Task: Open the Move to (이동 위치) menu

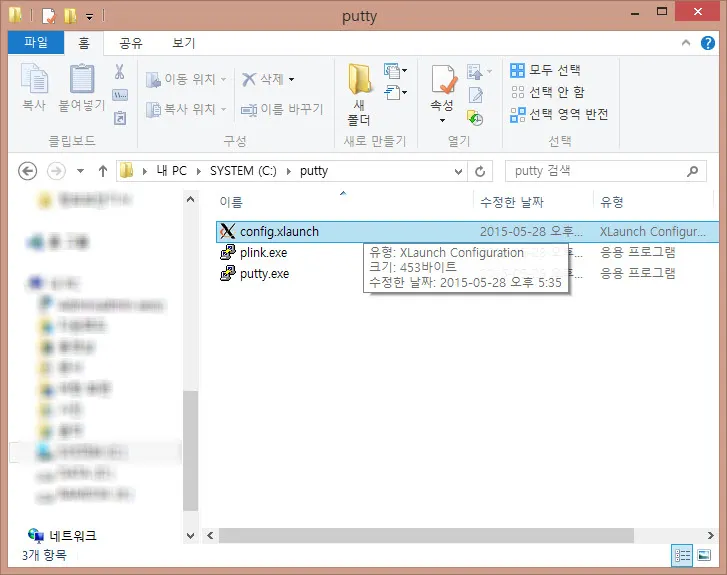Action: pos(186,79)
